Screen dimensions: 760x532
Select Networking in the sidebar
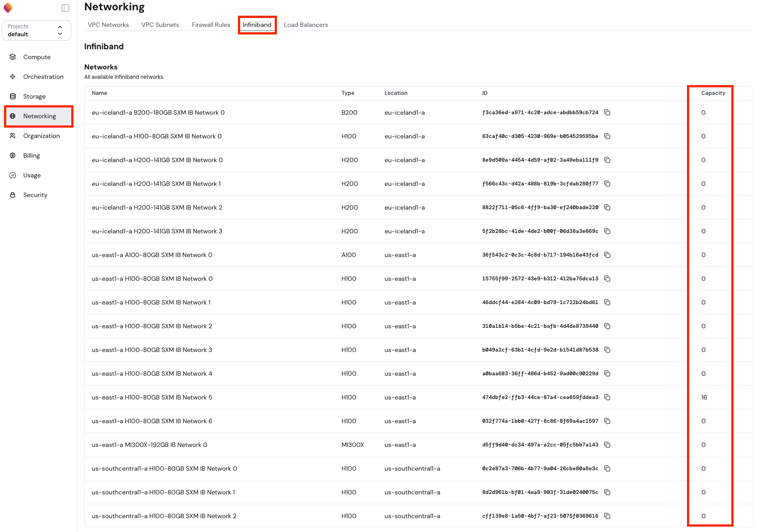(x=38, y=116)
